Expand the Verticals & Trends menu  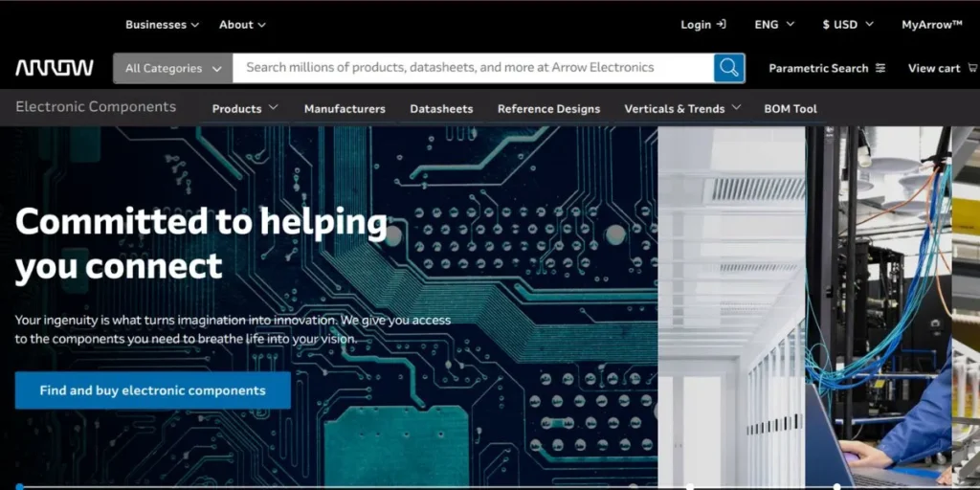click(x=682, y=109)
